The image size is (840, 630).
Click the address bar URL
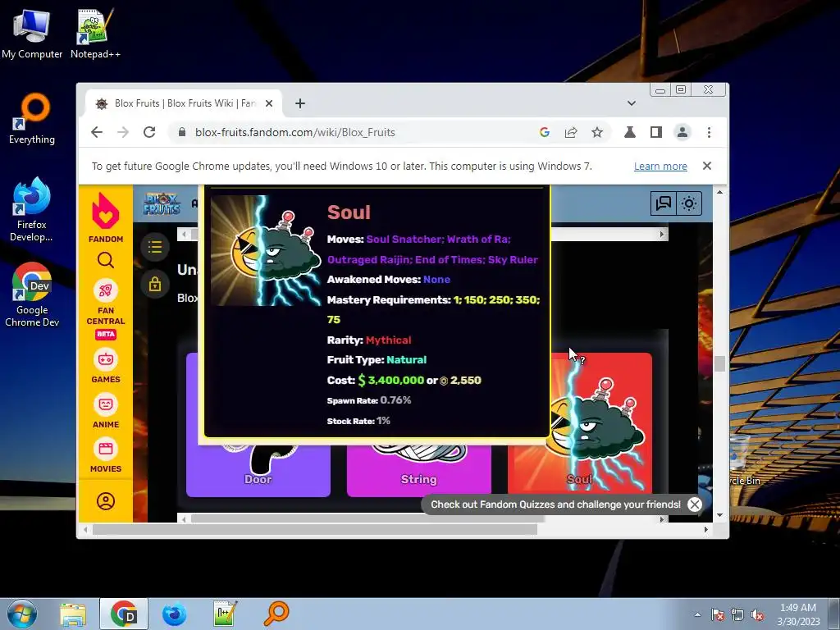click(295, 132)
